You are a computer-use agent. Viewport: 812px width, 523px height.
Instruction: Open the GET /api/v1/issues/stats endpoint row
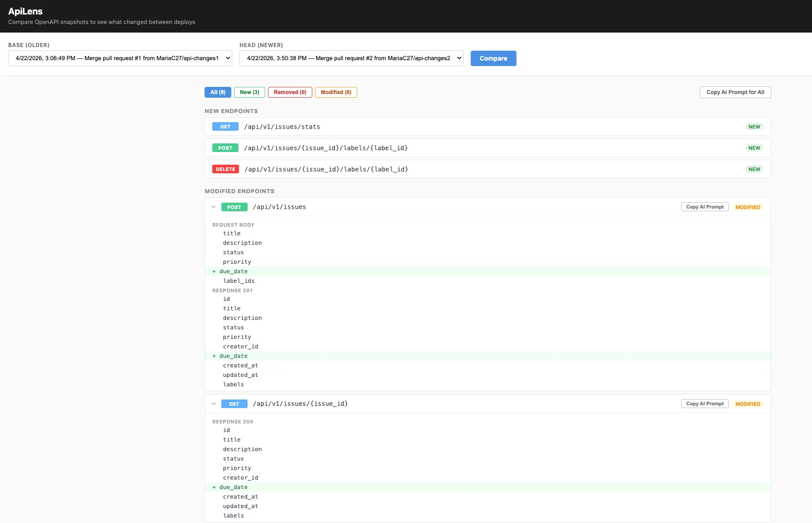[487, 127]
